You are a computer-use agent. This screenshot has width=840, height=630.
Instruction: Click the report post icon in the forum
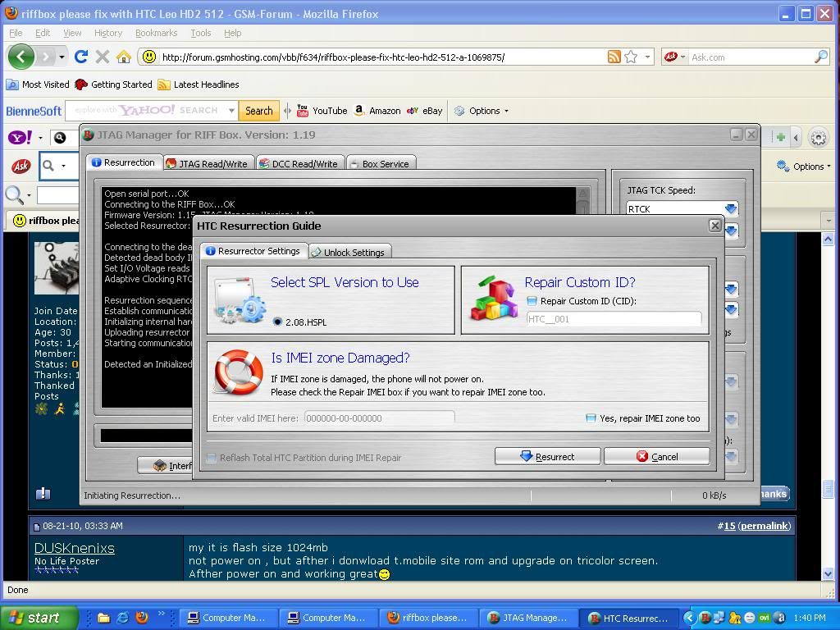tap(43, 493)
